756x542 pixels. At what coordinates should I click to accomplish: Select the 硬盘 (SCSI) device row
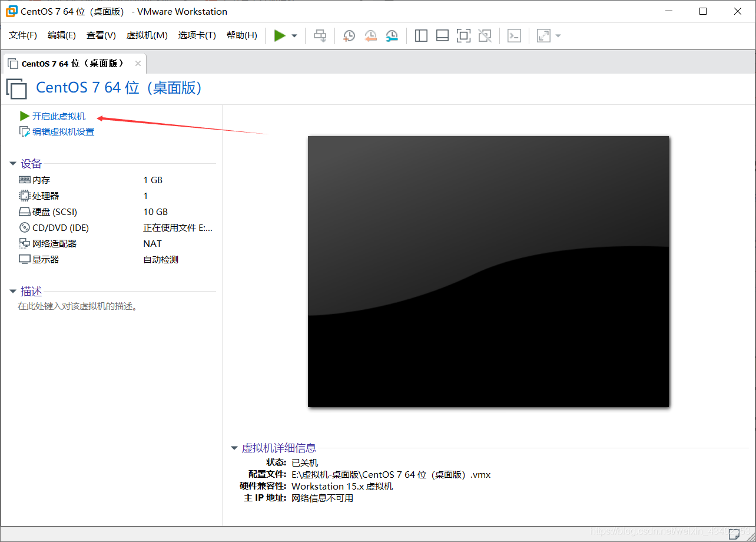117,212
